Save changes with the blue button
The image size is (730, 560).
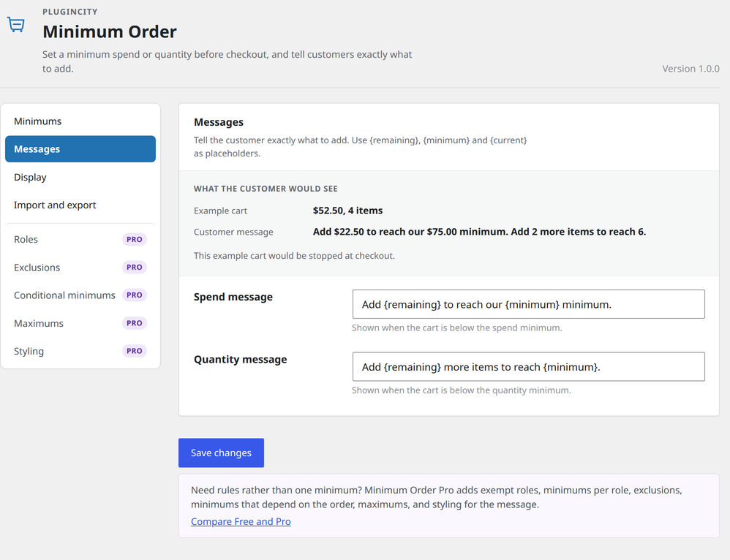click(221, 453)
